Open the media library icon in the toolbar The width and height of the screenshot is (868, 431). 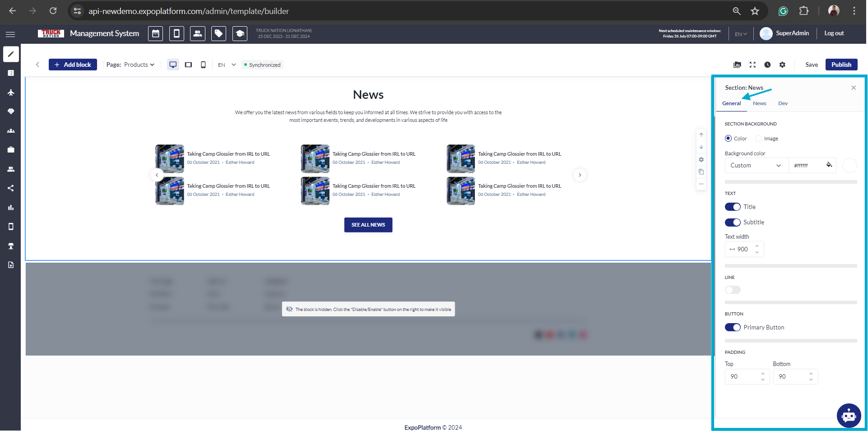point(737,65)
